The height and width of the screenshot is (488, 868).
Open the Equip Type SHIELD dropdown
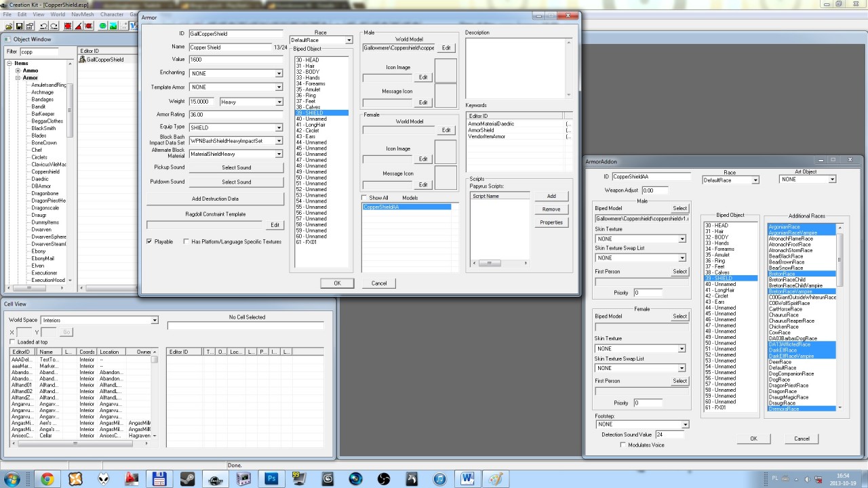[278, 127]
